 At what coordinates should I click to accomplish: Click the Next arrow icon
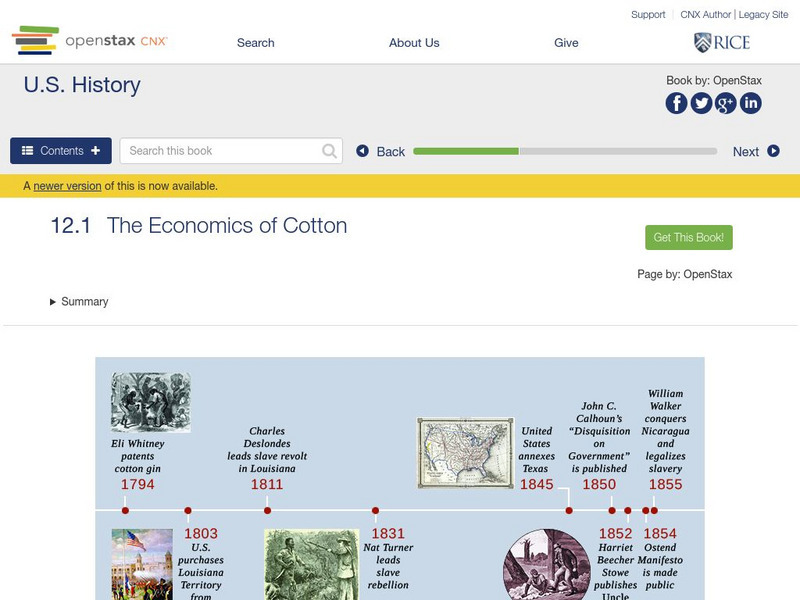tap(773, 151)
